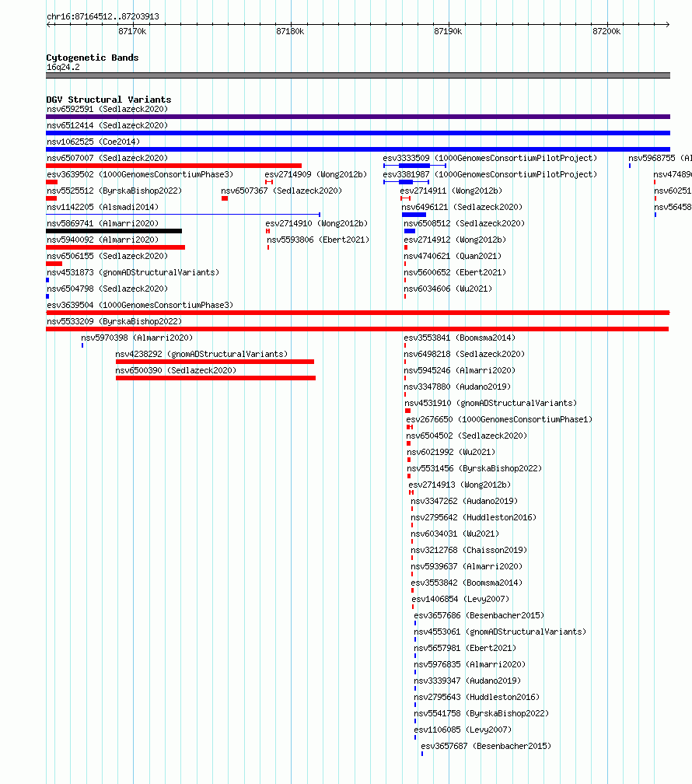Click nsv3347262 (Audano2019) label

click(464, 501)
